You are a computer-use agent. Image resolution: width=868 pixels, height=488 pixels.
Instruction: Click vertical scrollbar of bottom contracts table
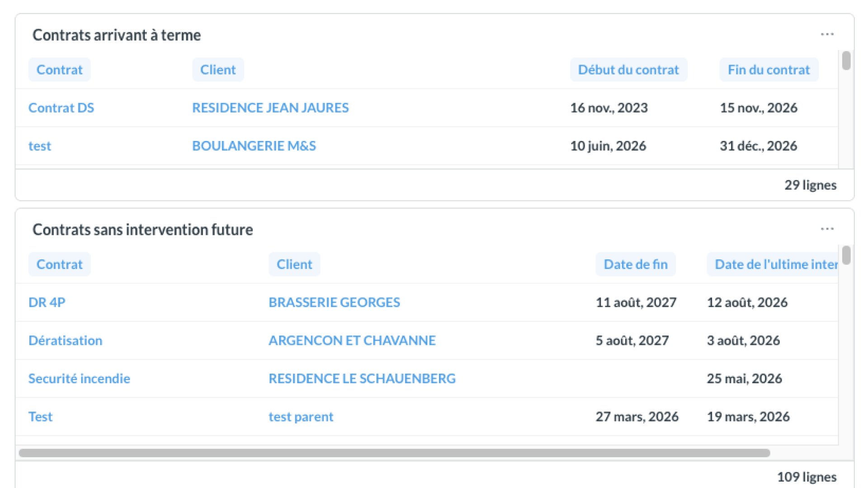click(846, 255)
